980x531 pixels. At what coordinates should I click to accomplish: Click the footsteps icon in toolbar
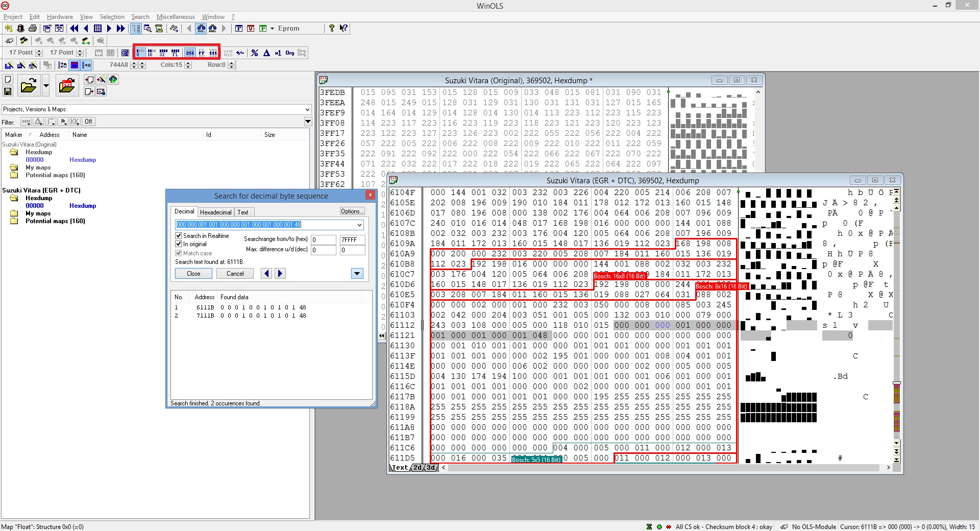tap(174, 29)
